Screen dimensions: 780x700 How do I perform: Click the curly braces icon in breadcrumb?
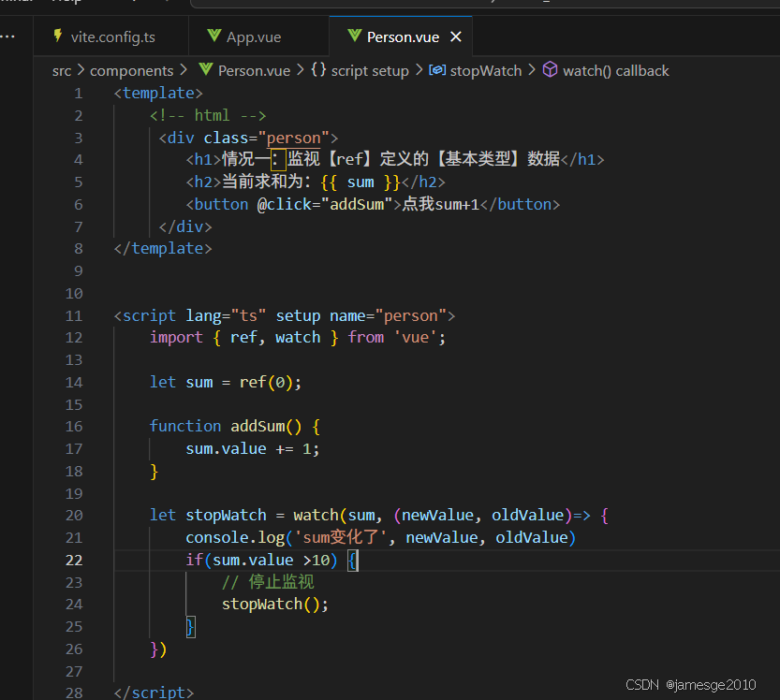coord(318,69)
